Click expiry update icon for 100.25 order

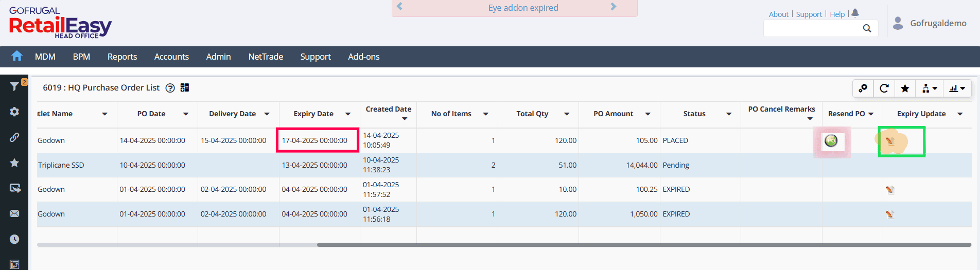(890, 190)
